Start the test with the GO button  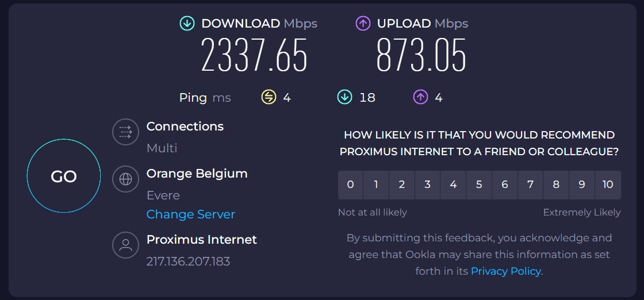[64, 176]
